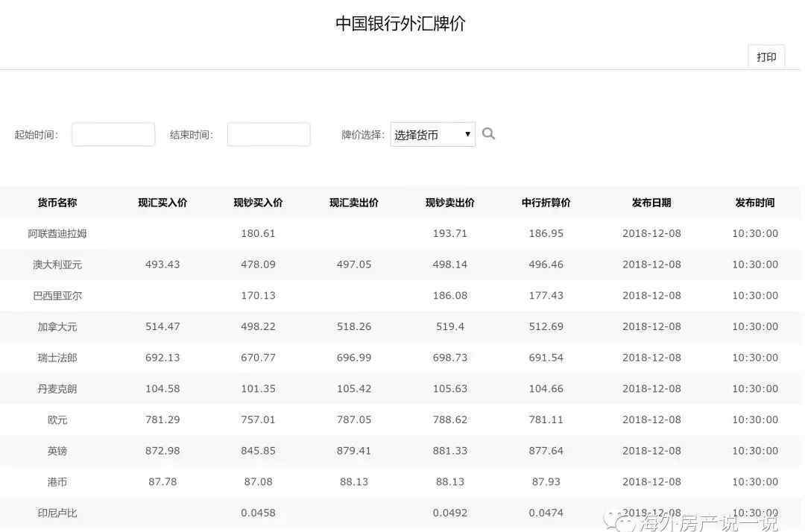Click the 692.13 Swiss franc buying rate
805x532 pixels.
pyautogui.click(x=162, y=358)
